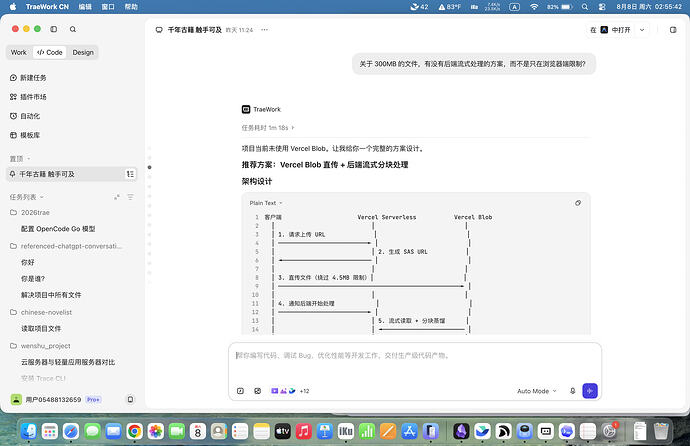Image resolution: width=690 pixels, height=446 pixels.
Task: Open App Store from the Dock
Action: 409,431
